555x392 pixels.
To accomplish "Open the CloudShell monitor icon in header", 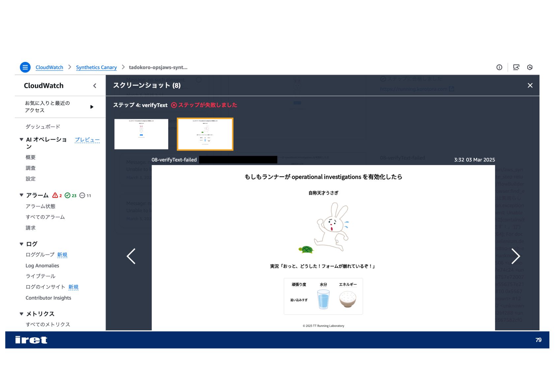I will tap(516, 67).
